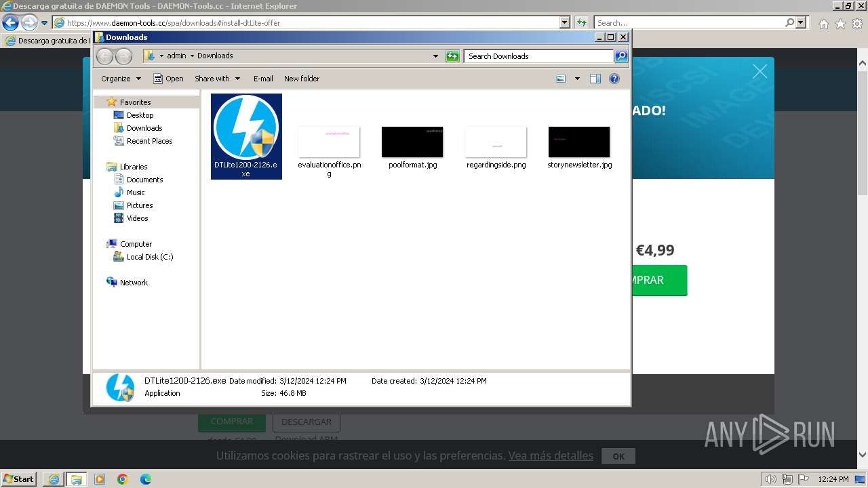This screenshot has height=488, width=868.
Task: Click the lower COMPRAR button beside DESCARGAR
Action: point(232,422)
